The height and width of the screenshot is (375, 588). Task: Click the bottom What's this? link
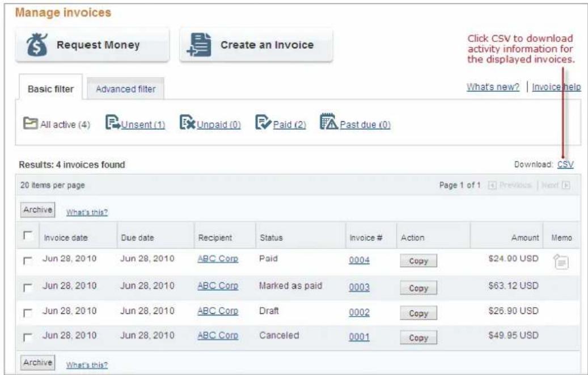click(87, 365)
